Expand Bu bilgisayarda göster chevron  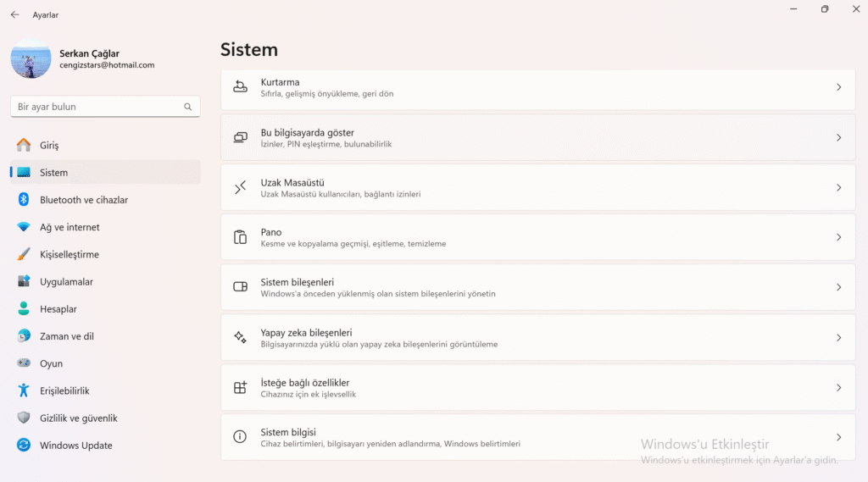[838, 137]
